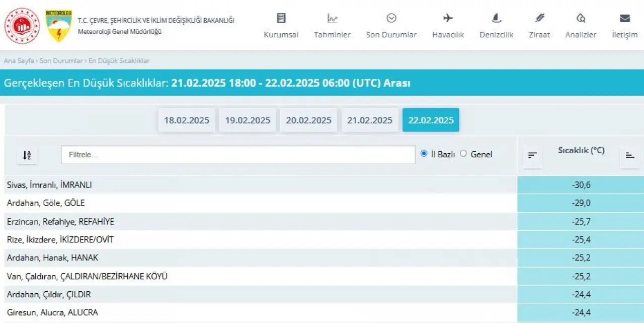Screen dimensions: 644x323
Task: Open the Ziraat leaf icon
Action: tap(539, 19)
